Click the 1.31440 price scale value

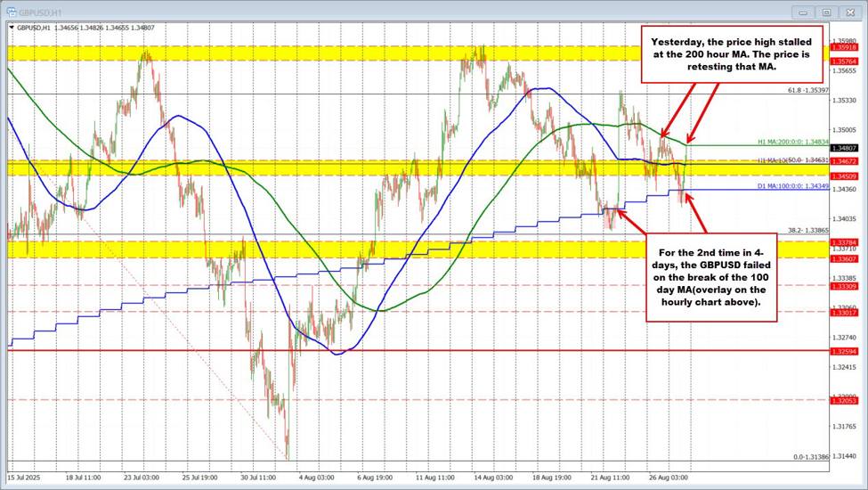[844, 456]
